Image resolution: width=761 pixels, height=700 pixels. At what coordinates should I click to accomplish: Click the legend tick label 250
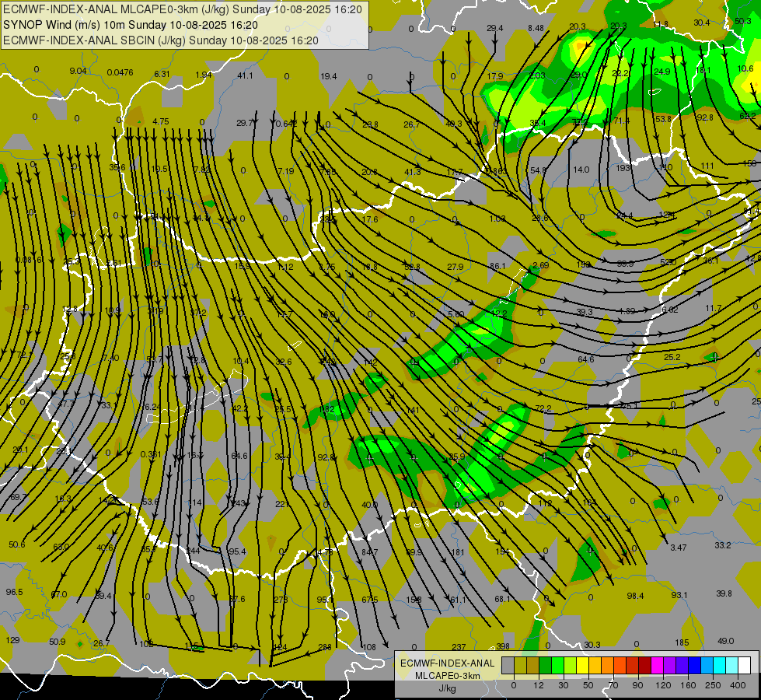click(713, 685)
